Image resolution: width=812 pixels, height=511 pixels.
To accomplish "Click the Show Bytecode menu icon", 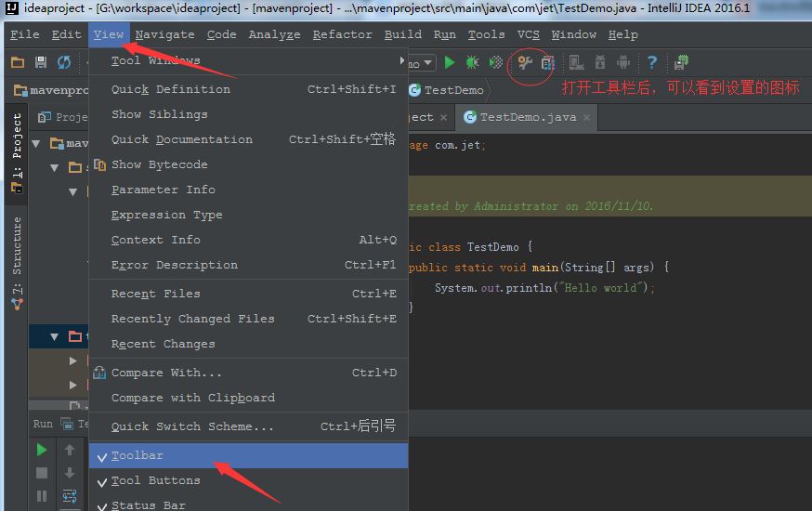I will pyautogui.click(x=100, y=164).
